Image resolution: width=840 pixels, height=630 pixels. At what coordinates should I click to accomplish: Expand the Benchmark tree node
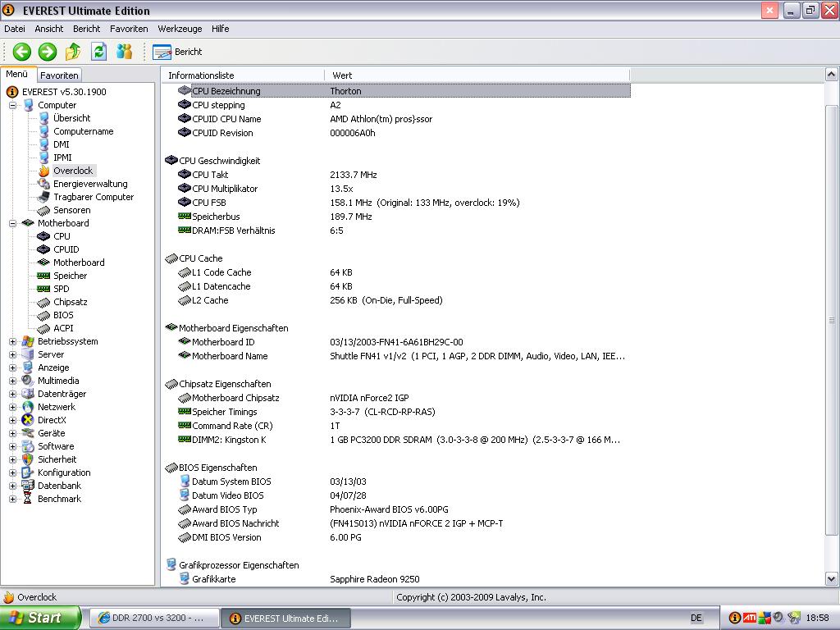[13, 499]
